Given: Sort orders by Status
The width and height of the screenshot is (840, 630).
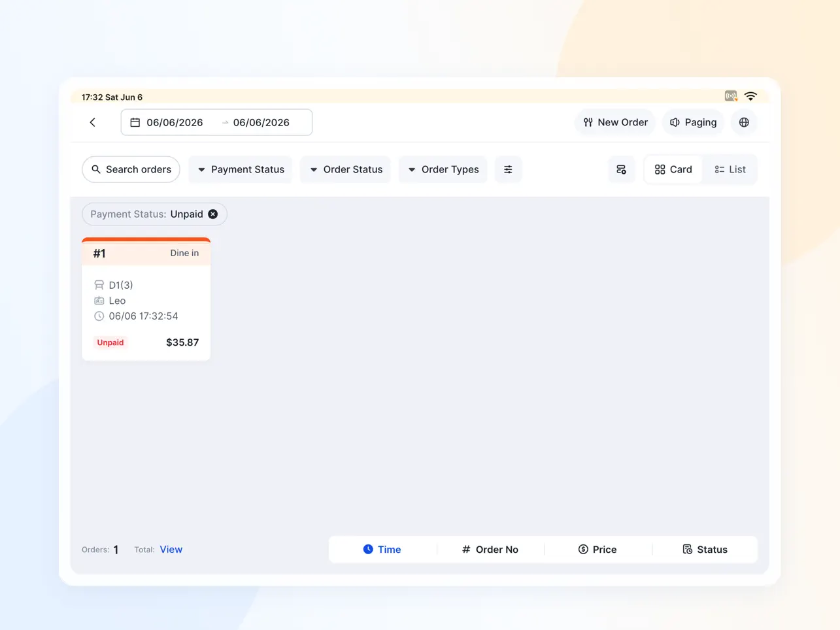Looking at the screenshot, I should click(705, 550).
